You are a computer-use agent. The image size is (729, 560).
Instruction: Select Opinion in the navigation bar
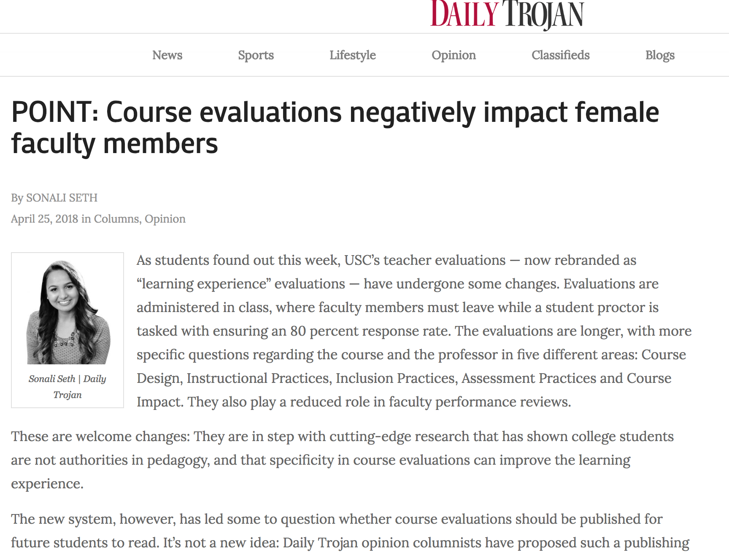[454, 55]
